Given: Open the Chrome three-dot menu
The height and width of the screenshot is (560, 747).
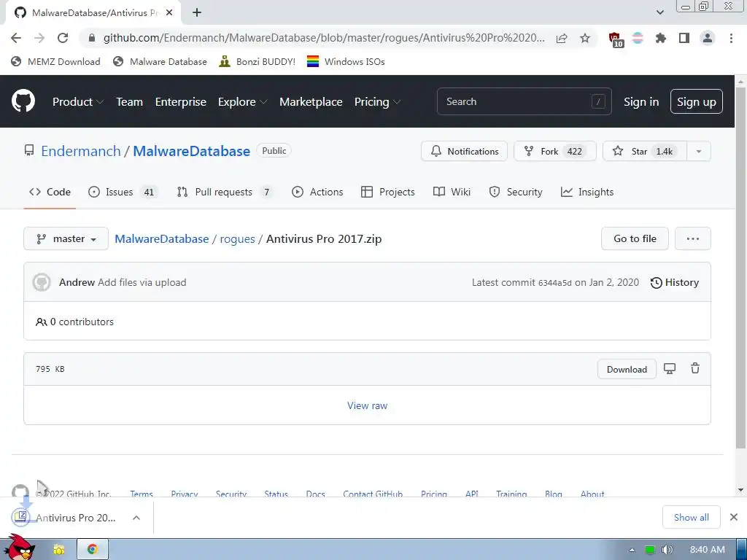Looking at the screenshot, I should (731, 38).
